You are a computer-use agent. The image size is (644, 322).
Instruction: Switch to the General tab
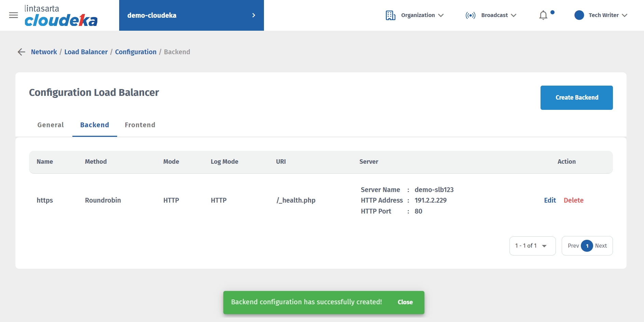point(51,125)
